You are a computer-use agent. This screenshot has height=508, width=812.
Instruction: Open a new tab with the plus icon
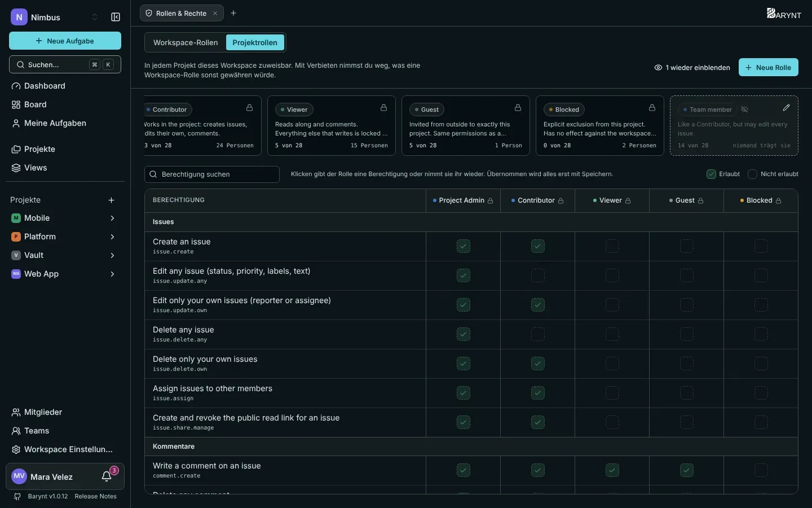click(233, 13)
